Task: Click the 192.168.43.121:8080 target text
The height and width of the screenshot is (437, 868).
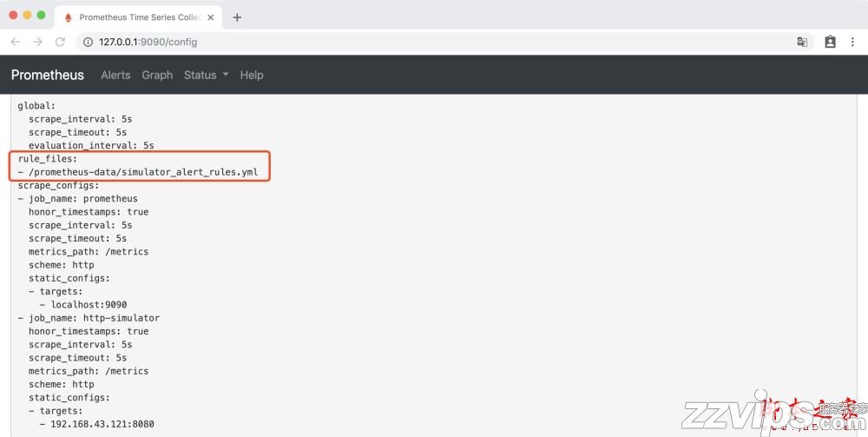Action: tap(102, 424)
